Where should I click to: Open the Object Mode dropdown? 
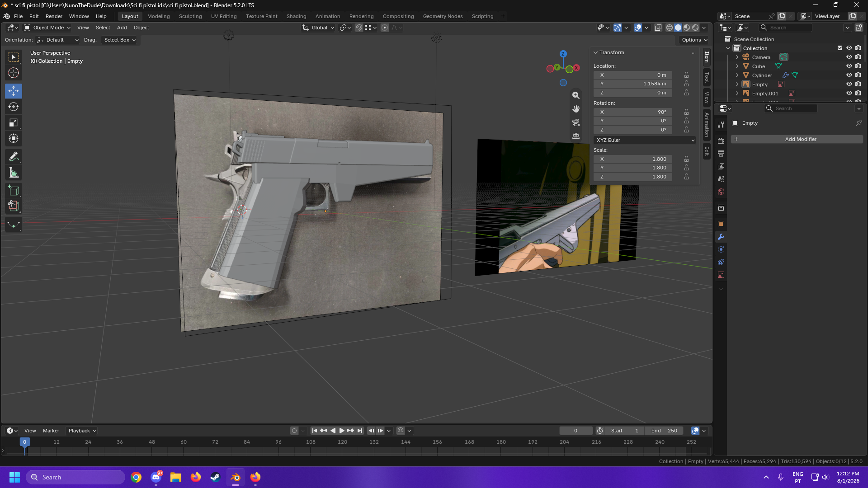pyautogui.click(x=47, y=28)
